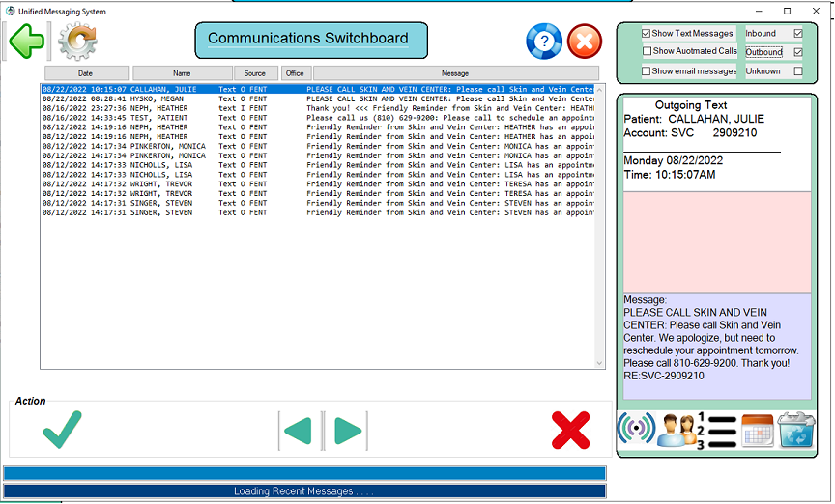Enable Show email messages checkbox
835x504 pixels.
pyautogui.click(x=647, y=71)
